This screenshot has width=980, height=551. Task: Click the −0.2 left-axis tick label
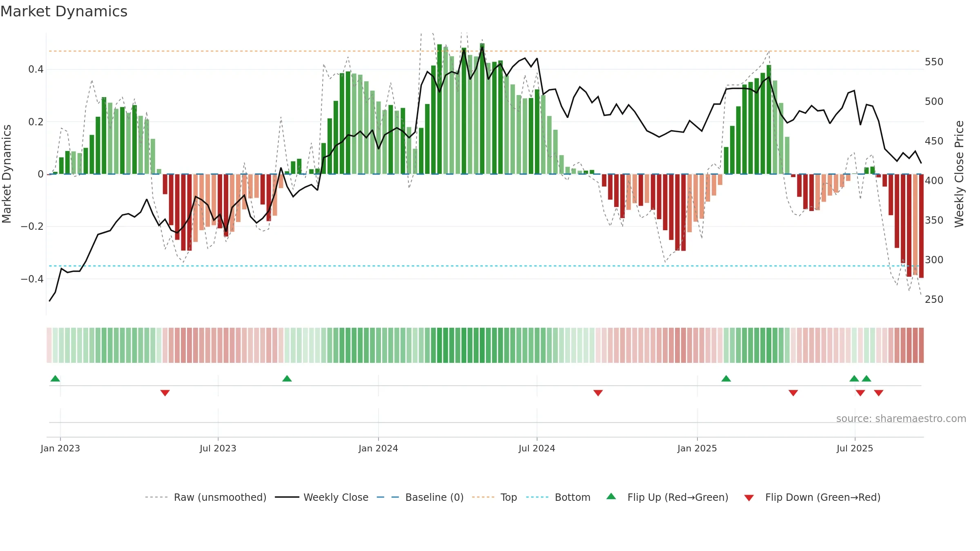pyautogui.click(x=32, y=227)
